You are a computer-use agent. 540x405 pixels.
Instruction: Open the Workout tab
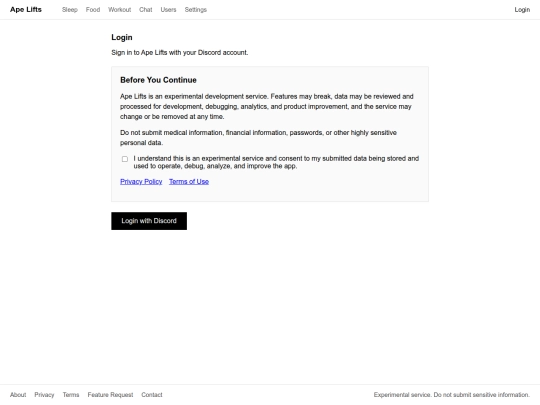point(120,10)
